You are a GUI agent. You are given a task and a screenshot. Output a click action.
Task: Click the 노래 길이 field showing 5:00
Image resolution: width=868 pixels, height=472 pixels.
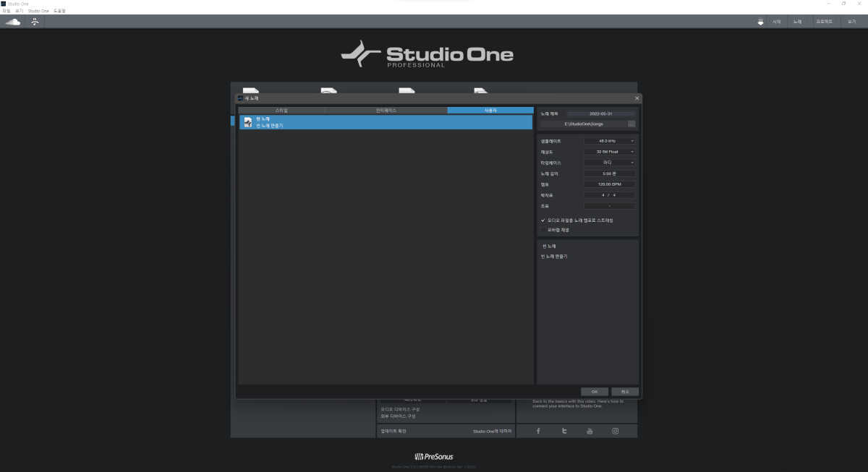tap(609, 173)
